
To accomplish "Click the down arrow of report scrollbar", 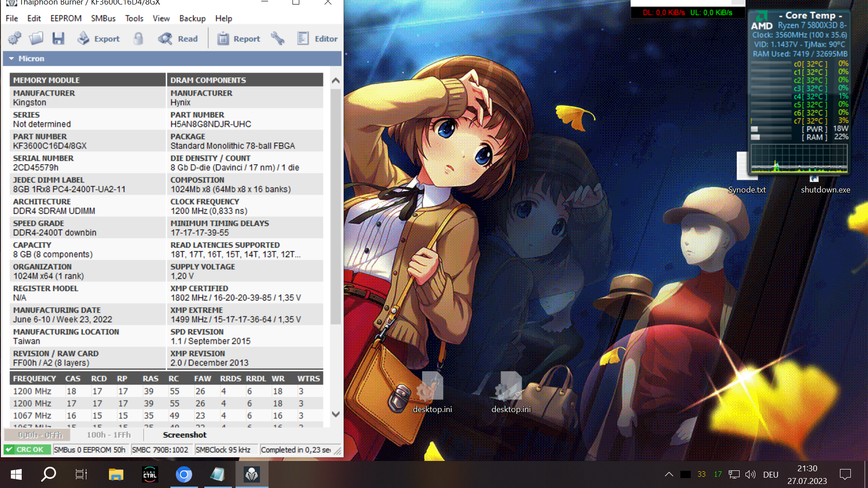I will point(335,414).
